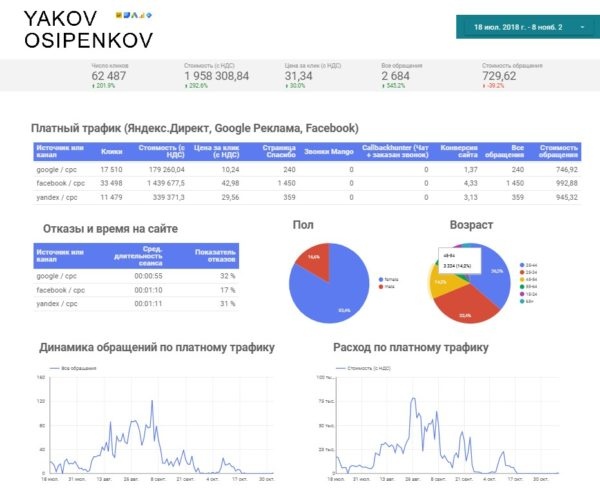This screenshot has height=493, width=600.
Task: Click the date range dropdown arrow
Action: [582, 27]
